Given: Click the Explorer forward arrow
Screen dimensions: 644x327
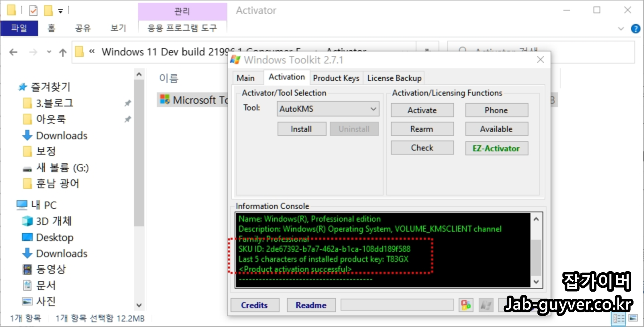Looking at the screenshot, I should point(33,52).
